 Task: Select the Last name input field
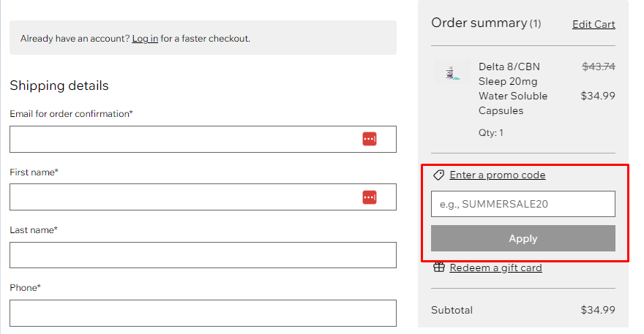tap(203, 255)
